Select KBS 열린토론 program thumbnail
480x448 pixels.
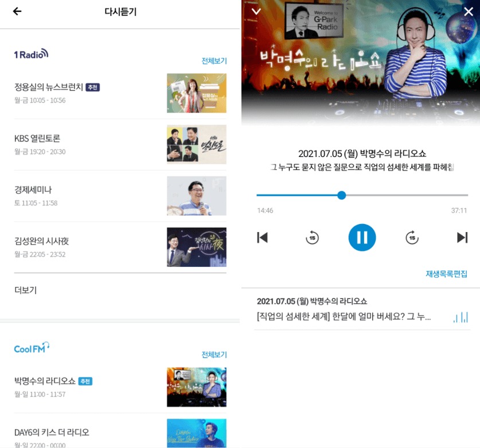[196, 144]
